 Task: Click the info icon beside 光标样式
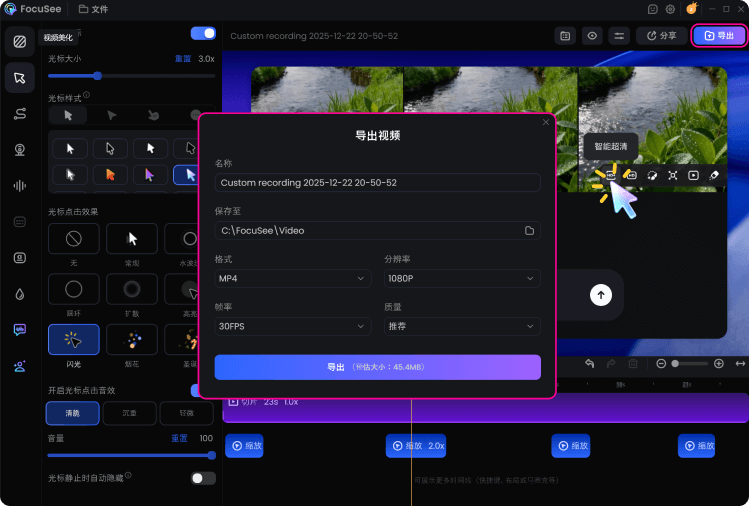point(86,95)
